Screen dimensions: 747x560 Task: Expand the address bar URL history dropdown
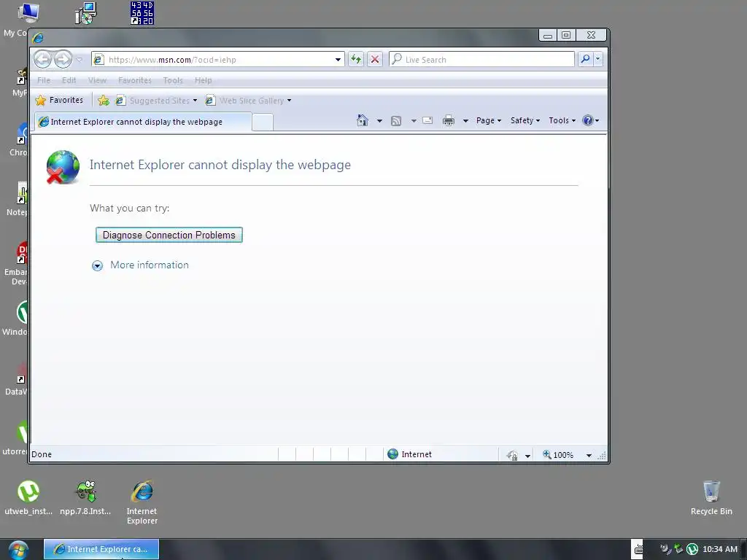[x=338, y=60]
